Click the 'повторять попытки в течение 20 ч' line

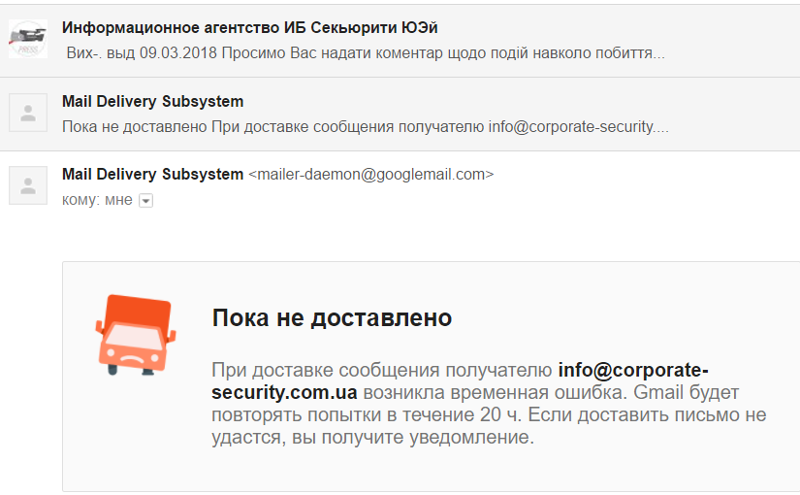pyautogui.click(x=366, y=415)
